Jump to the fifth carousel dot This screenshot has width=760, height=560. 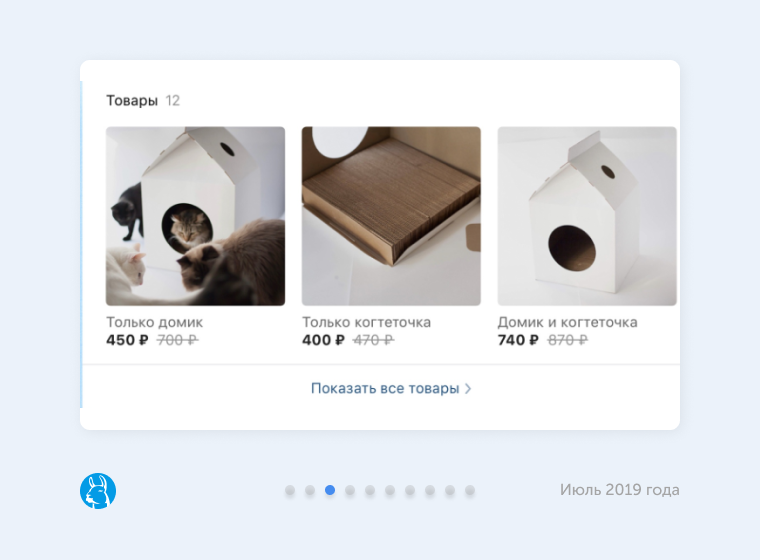pyautogui.click(x=370, y=490)
